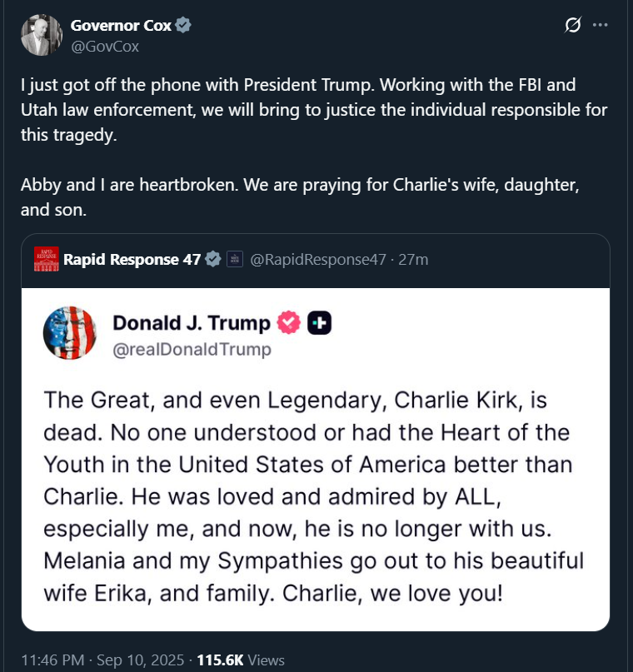Click verified badge beside Governor Cox
Image resolution: width=633 pixels, height=672 pixels.
(x=184, y=25)
